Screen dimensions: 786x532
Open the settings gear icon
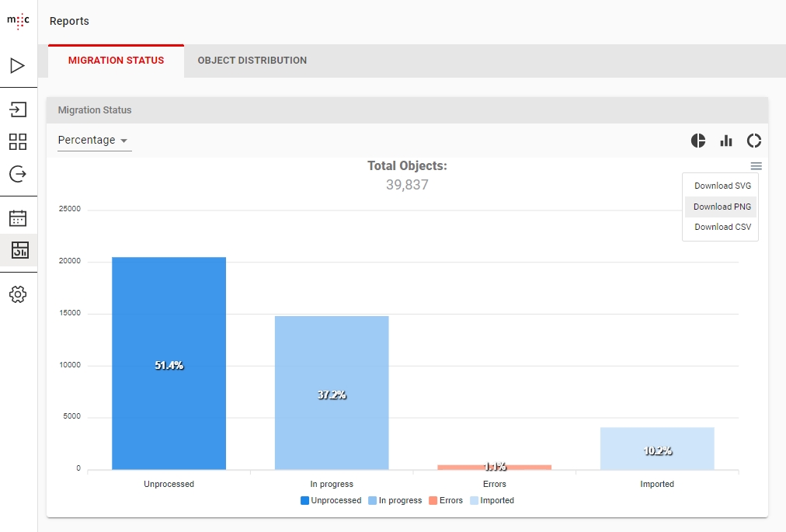[18, 294]
